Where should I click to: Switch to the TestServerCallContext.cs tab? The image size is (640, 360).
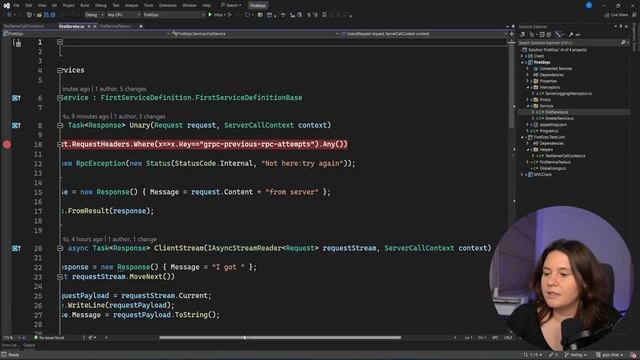pyautogui.click(x=24, y=26)
